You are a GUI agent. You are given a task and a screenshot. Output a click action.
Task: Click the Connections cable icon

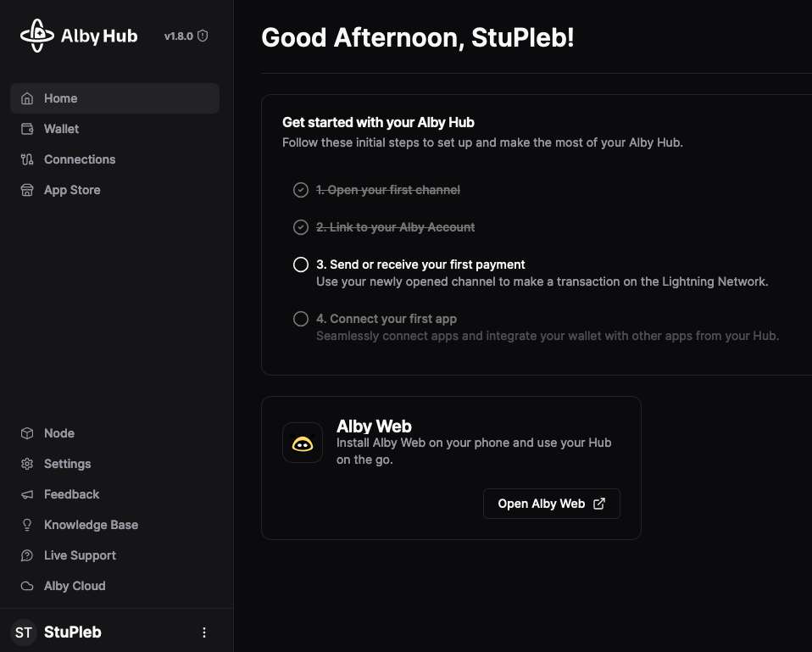tap(27, 159)
